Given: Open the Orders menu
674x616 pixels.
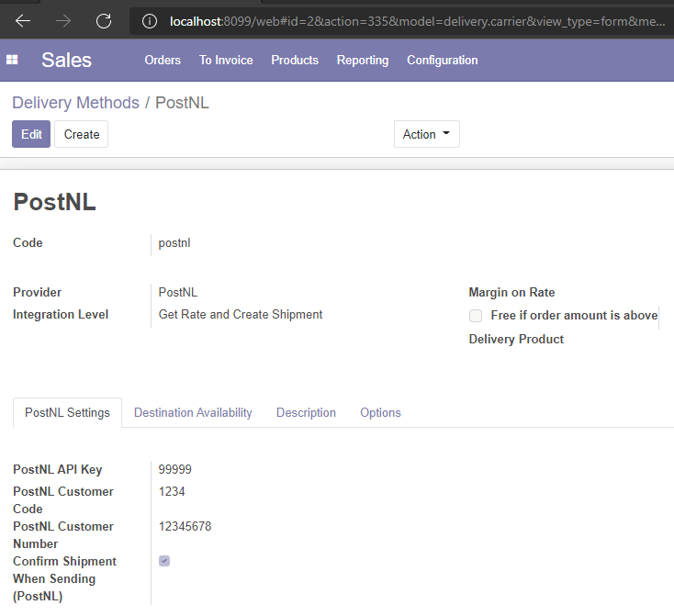Looking at the screenshot, I should pos(163,61).
